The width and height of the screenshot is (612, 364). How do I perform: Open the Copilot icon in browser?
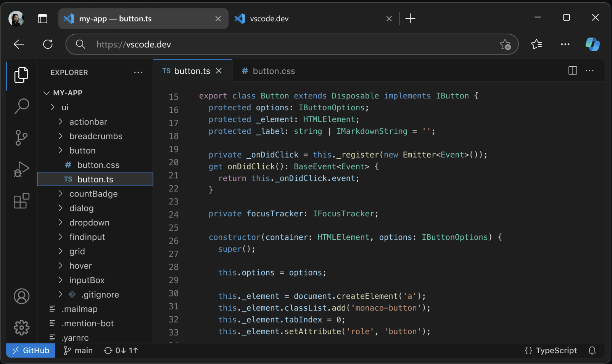coord(593,44)
